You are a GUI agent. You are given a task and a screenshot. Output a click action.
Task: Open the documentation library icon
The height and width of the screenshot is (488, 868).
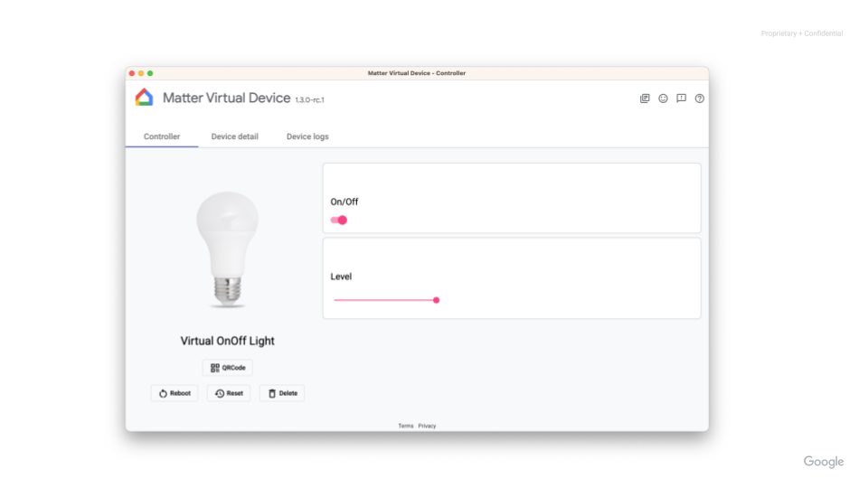(x=645, y=99)
